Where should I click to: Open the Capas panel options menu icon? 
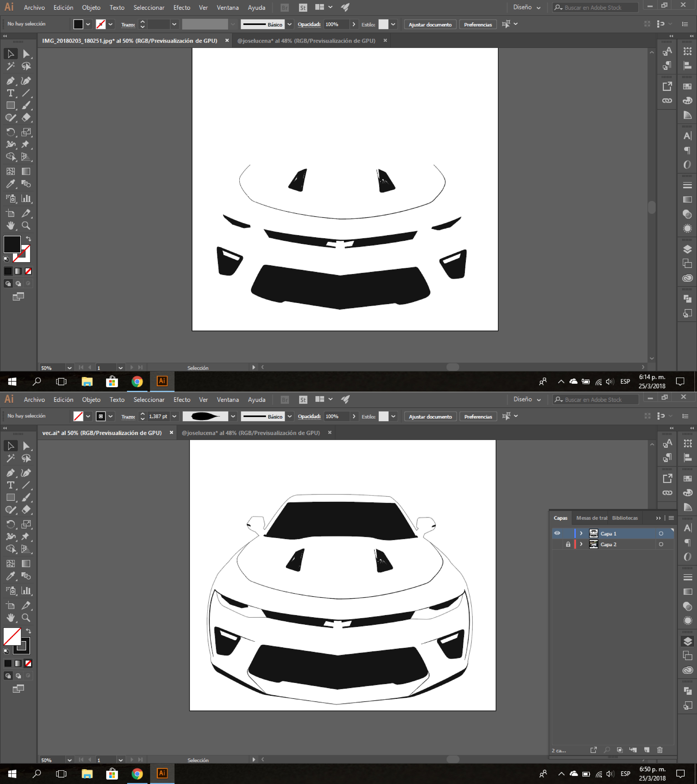coord(671,518)
